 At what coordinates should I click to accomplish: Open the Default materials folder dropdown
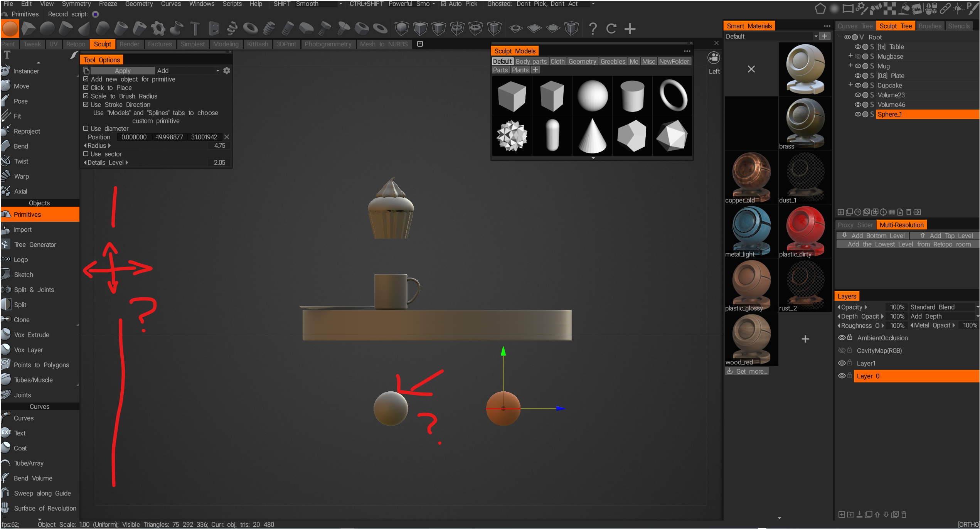click(772, 36)
